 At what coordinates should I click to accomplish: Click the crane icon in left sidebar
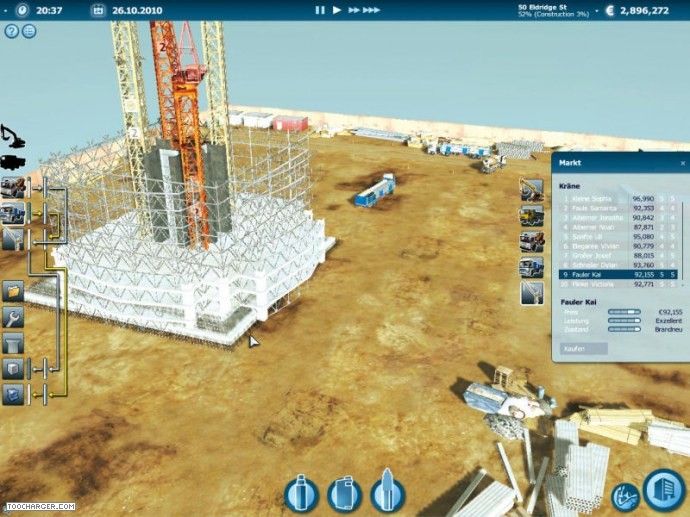13,239
